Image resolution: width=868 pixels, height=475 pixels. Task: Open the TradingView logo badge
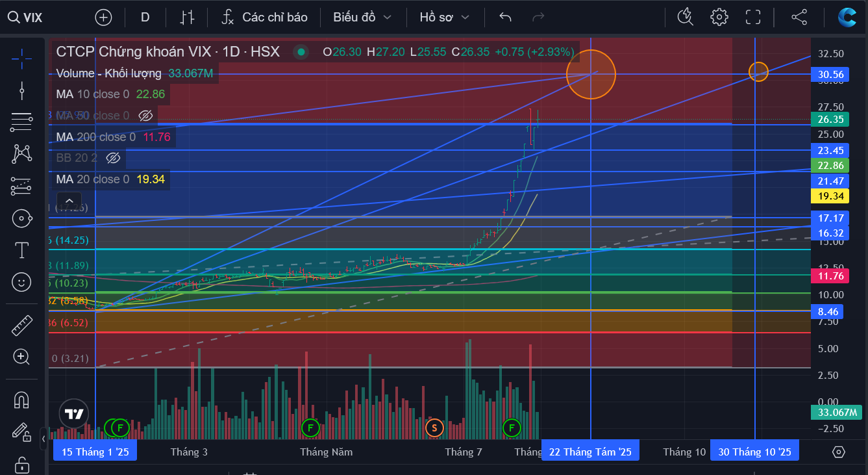(x=74, y=414)
